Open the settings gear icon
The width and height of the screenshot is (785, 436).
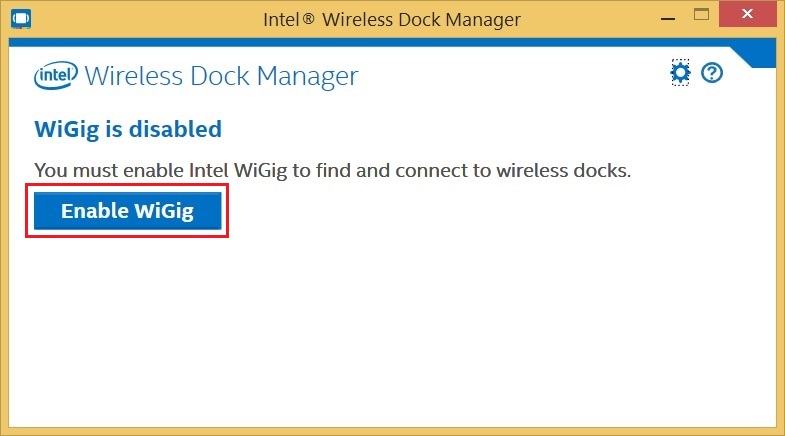(680, 73)
